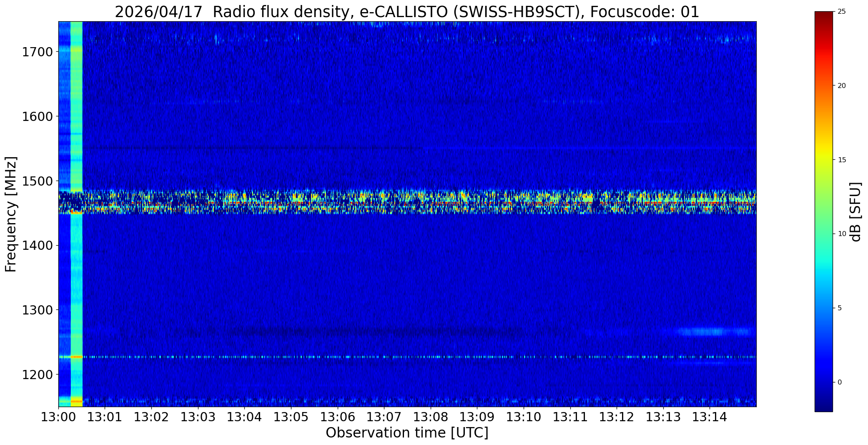Click the 0 tick on the colorbar
This screenshot has width=868, height=445.
[840, 382]
